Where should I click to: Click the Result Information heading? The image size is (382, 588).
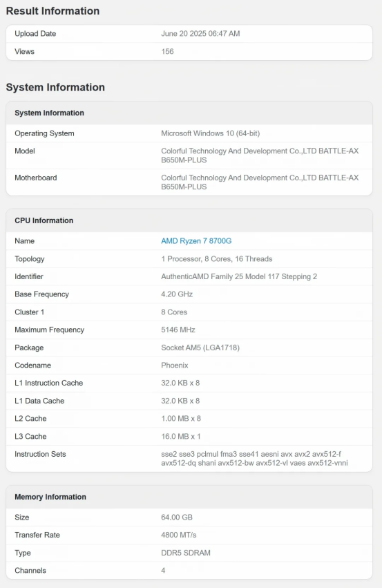pyautogui.click(x=53, y=11)
